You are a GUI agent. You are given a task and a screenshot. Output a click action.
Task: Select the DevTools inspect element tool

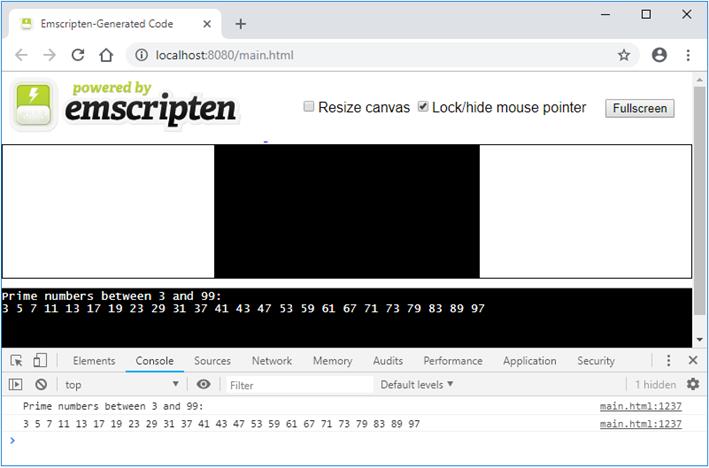pos(16,360)
